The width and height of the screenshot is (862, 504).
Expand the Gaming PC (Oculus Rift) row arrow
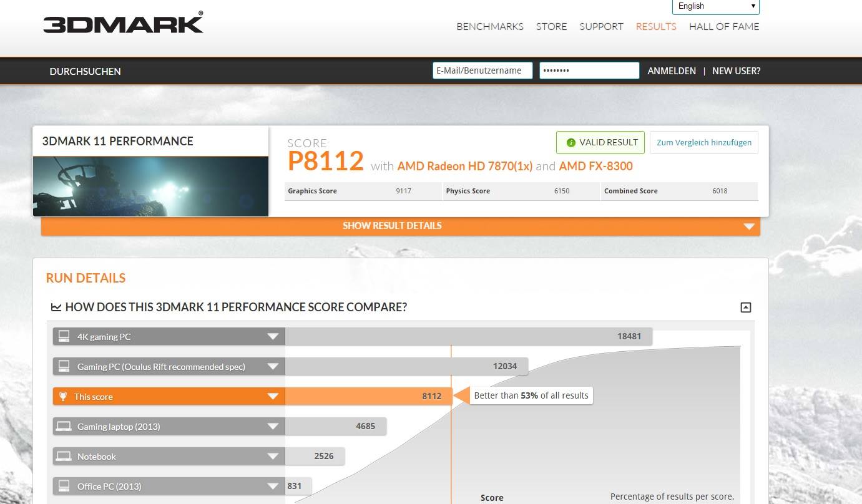point(273,367)
